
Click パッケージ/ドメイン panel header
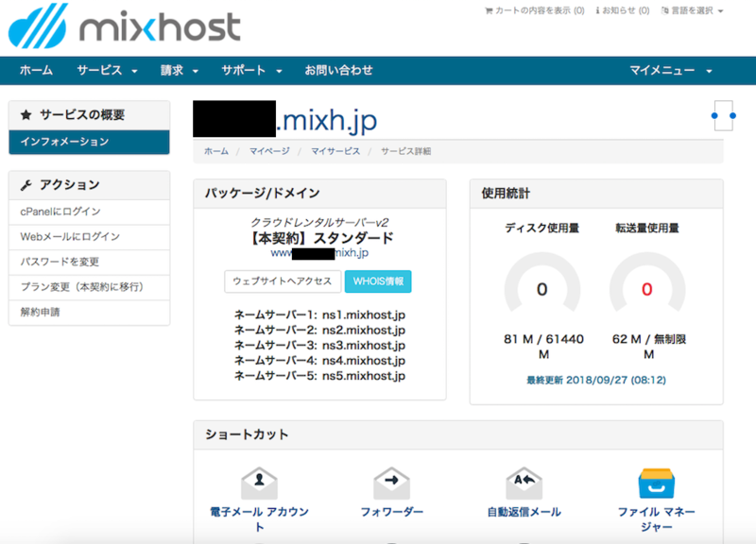tap(319, 194)
